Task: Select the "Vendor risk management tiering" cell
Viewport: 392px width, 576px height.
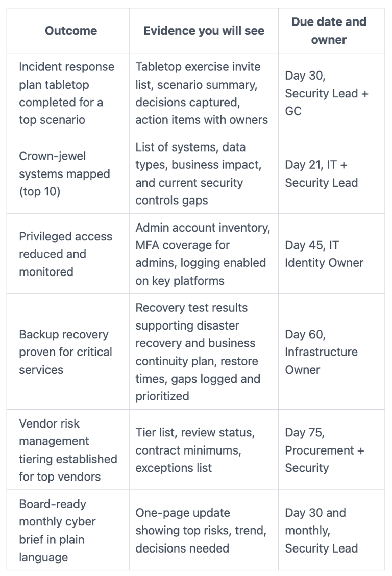Action: click(x=68, y=450)
